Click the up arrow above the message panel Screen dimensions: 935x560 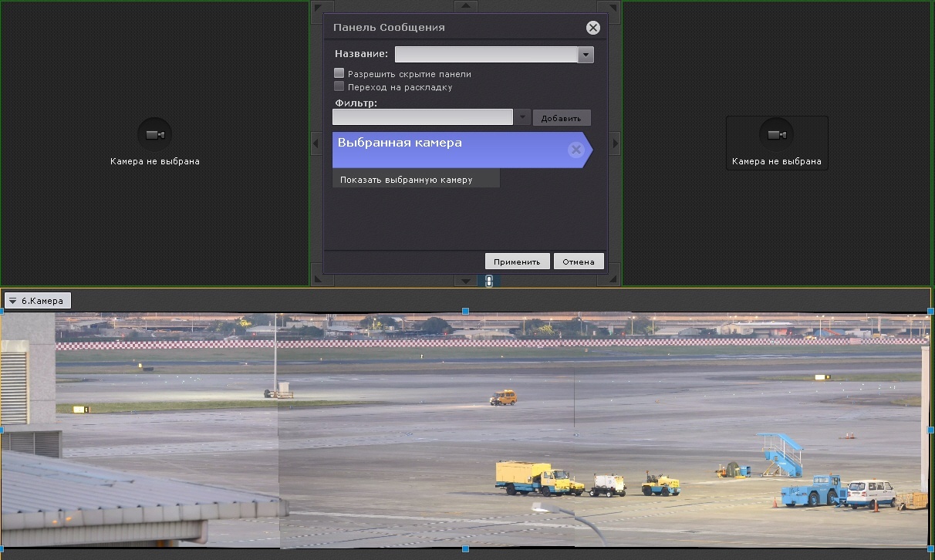click(x=465, y=6)
